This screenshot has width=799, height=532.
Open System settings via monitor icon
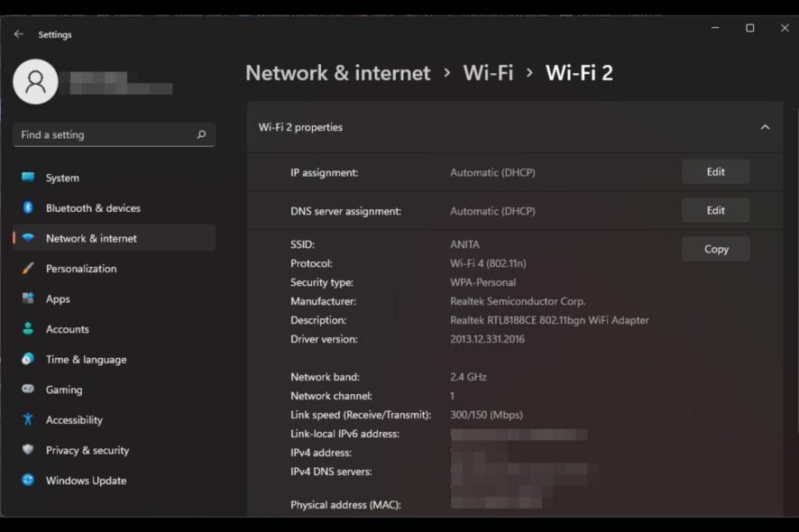pyautogui.click(x=28, y=178)
